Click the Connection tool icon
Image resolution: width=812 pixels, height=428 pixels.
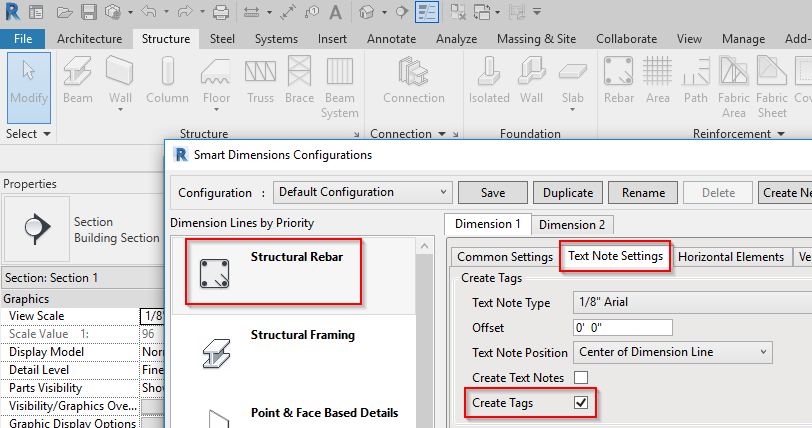coord(414,80)
